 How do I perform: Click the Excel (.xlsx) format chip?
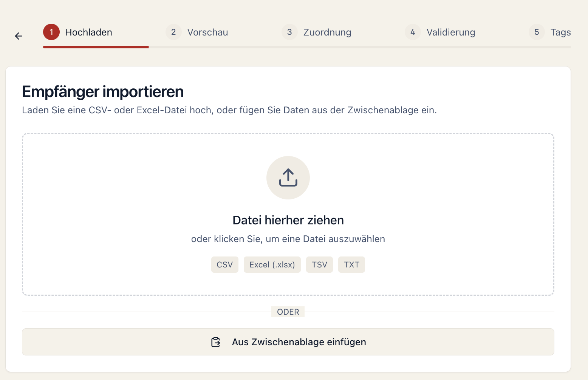click(x=272, y=264)
